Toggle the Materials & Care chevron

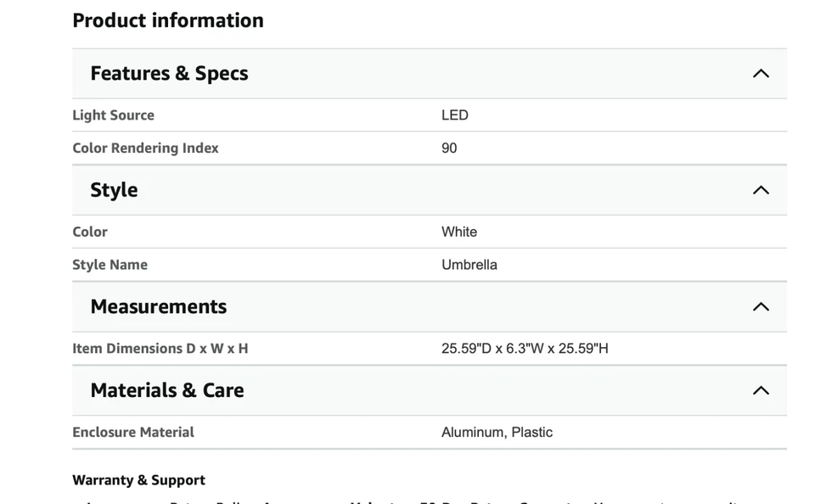point(761,390)
